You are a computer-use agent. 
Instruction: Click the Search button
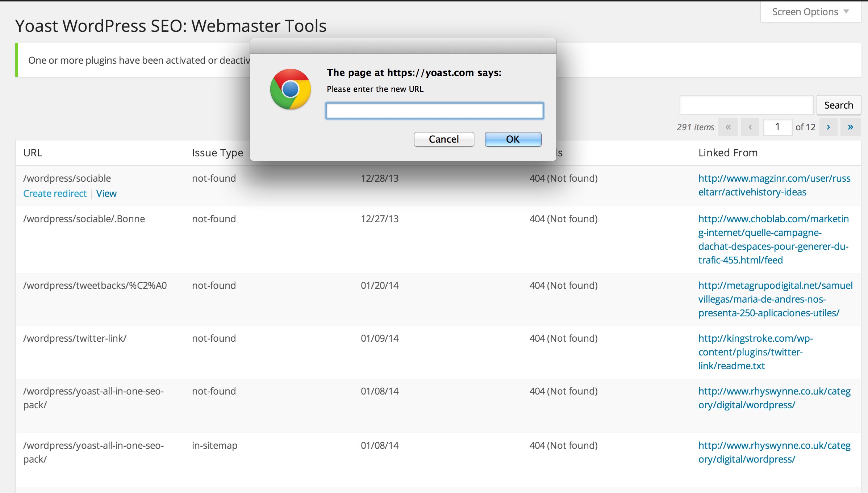point(838,105)
